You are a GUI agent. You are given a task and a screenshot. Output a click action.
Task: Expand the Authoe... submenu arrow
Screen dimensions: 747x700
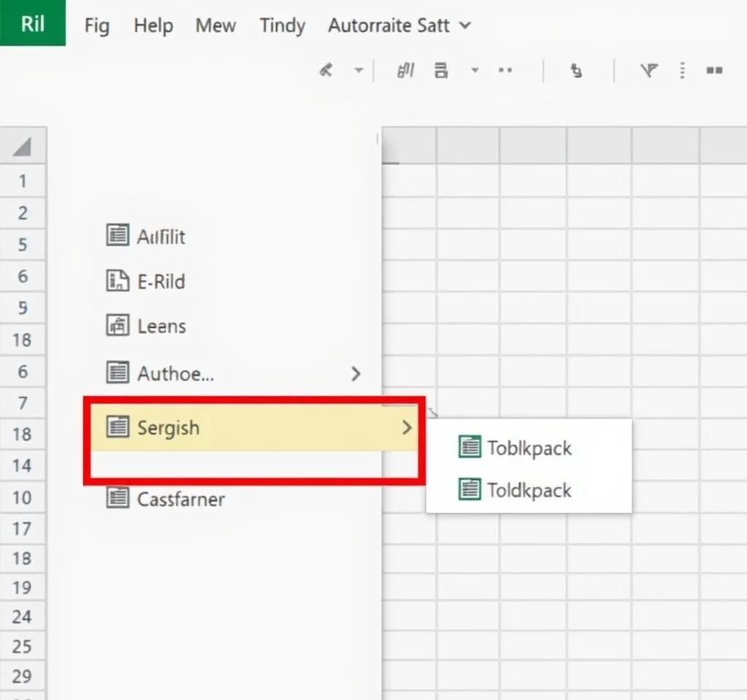355,373
